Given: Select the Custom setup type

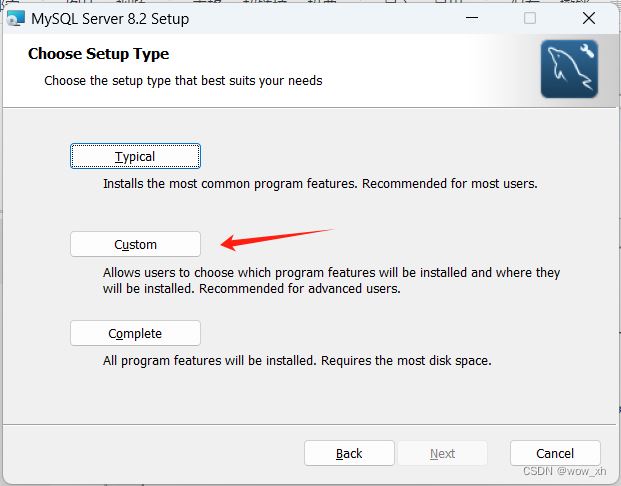Looking at the screenshot, I should pyautogui.click(x=135, y=244).
